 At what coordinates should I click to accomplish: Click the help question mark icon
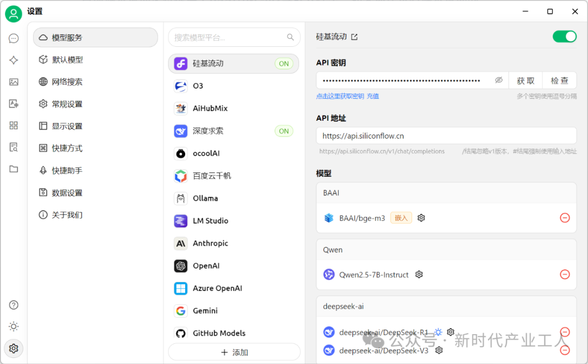coord(14,305)
